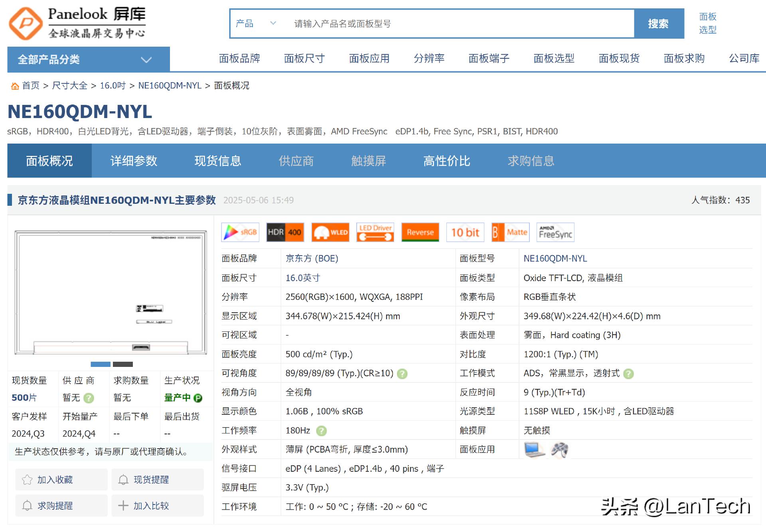
Task: Switch to 触摸屏 tab
Action: [369, 161]
